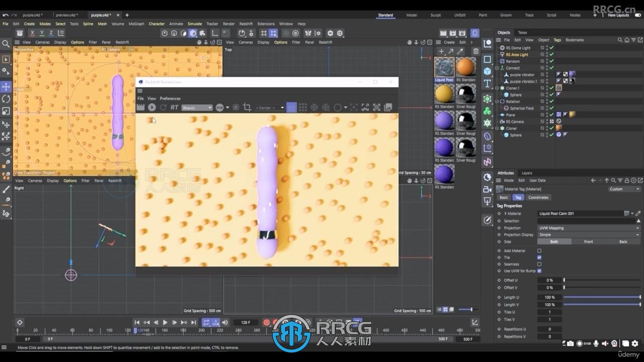
Task: Select the Move tool in left toolbar
Action: 6,86
